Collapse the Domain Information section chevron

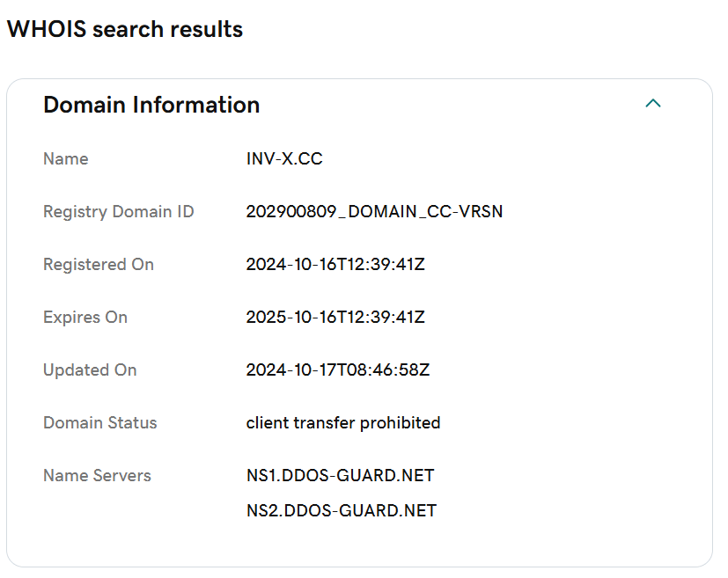click(653, 104)
